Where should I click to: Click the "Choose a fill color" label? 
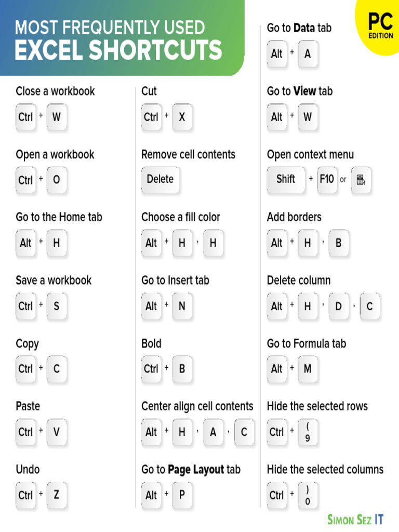181,217
